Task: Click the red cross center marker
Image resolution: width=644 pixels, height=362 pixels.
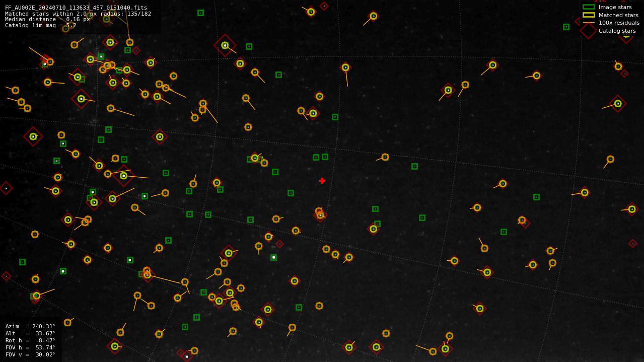Action: click(322, 181)
